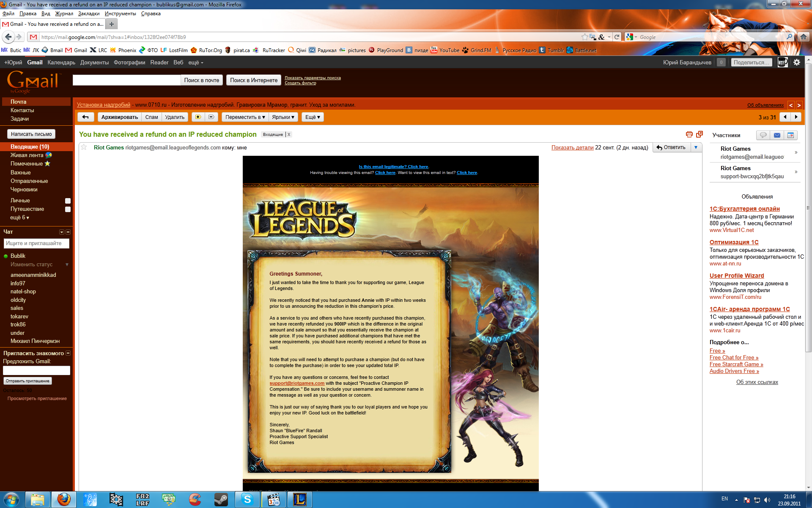Expand first Riot Games participant details
The width and height of the screenshot is (812, 508).
pos(796,152)
